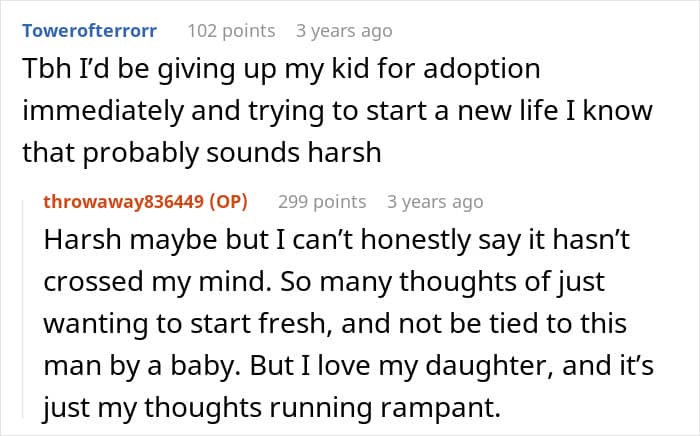Click the OP reply's '3 years ago' timestamp
The width and height of the screenshot is (700, 436).
(x=435, y=202)
